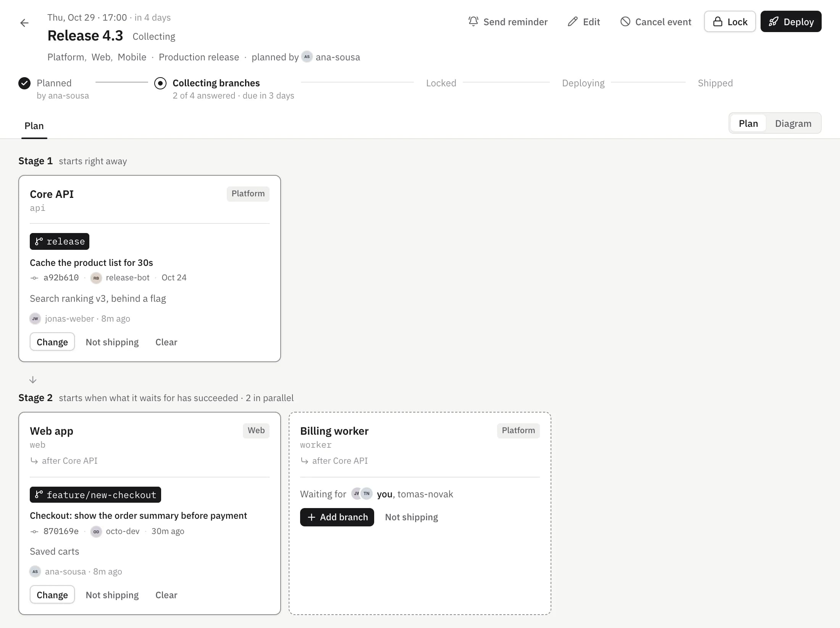Image resolution: width=840 pixels, height=628 pixels.
Task: Add branch for Billing worker
Action: coord(337,517)
